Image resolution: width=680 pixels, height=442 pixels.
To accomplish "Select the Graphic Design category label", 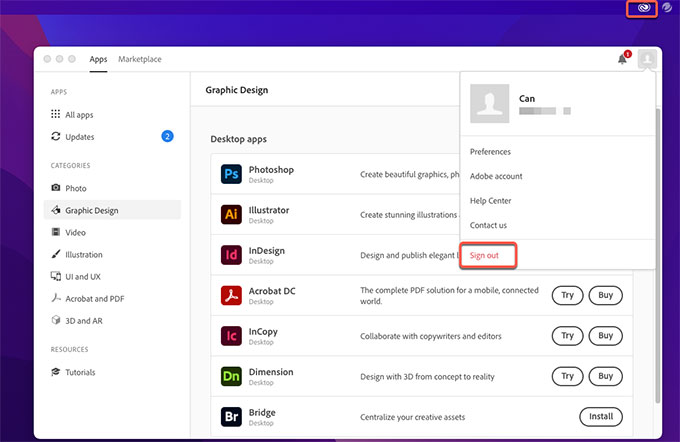I will coord(92,210).
